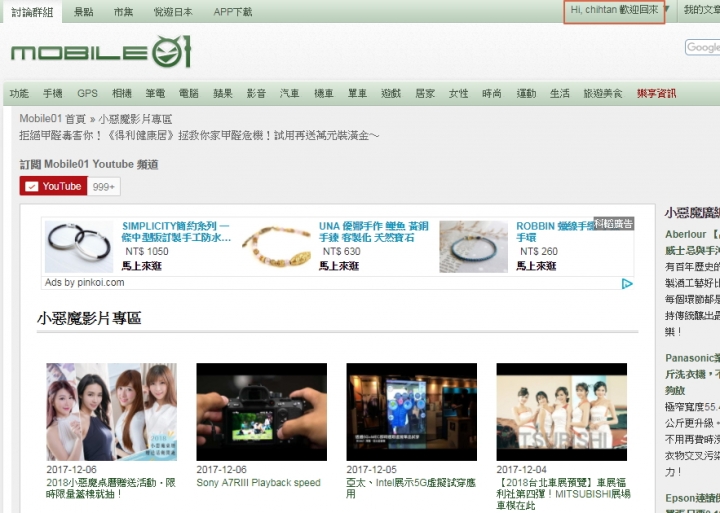Click the AdChoices triangle icon in ad banner
Screen dimensions: 720x513
tap(627, 283)
